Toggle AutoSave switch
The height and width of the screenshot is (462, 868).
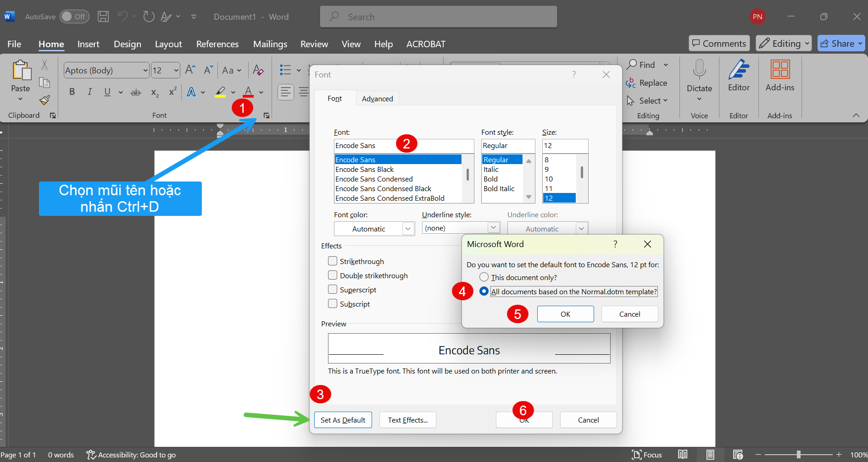pyautogui.click(x=74, y=16)
